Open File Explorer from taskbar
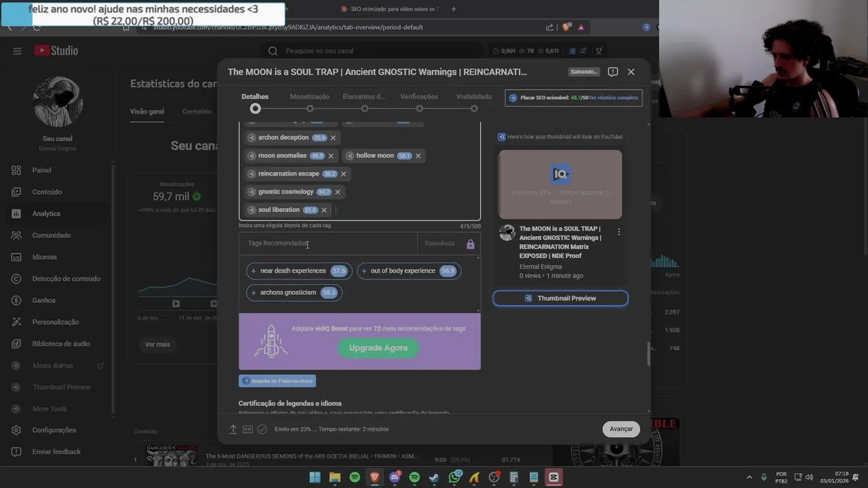 [x=335, y=477]
